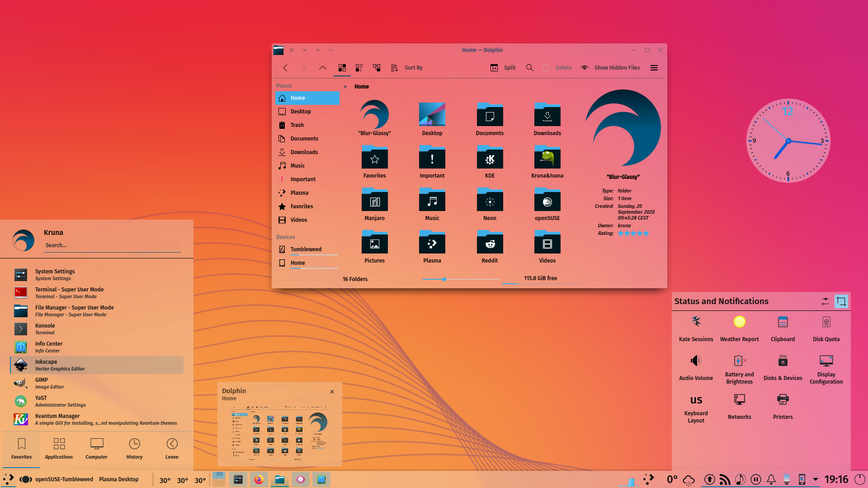The height and width of the screenshot is (488, 868).
Task: Open media player pause icon in tray
Action: click(x=756, y=479)
